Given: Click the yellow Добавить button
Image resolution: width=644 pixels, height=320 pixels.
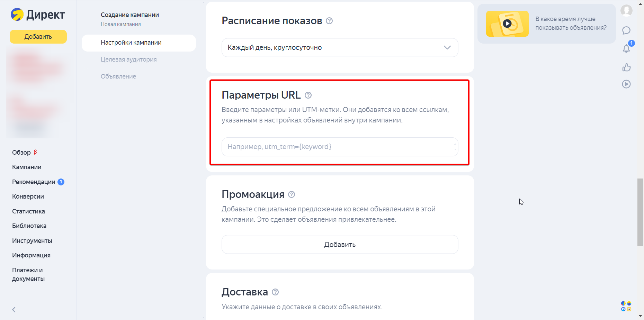Looking at the screenshot, I should (38, 36).
